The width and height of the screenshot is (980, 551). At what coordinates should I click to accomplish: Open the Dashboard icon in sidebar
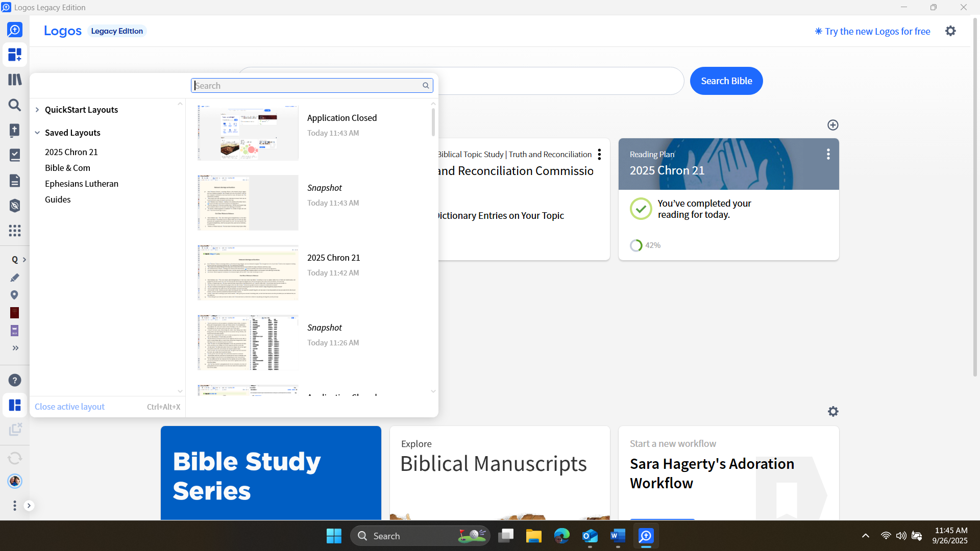[15, 55]
